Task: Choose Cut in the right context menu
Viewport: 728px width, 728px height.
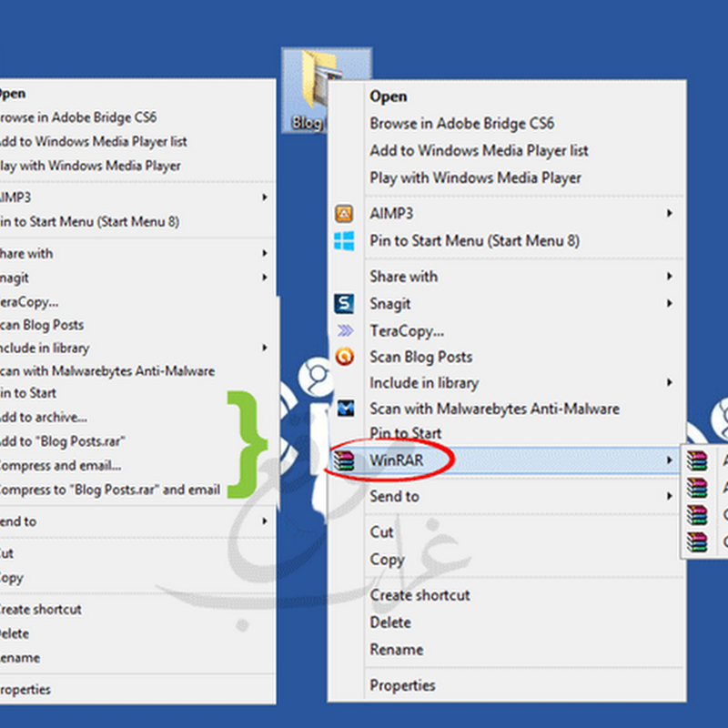Action: coord(381,532)
